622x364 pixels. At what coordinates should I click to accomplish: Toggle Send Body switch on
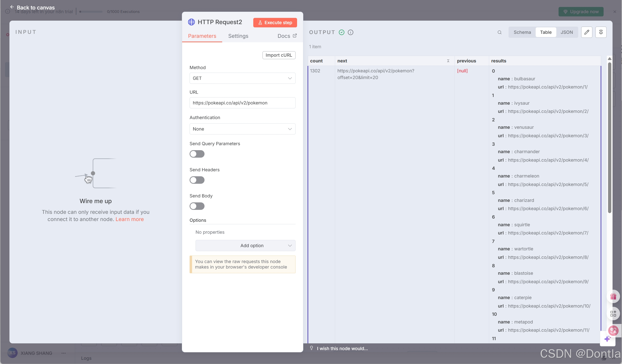coord(197,206)
